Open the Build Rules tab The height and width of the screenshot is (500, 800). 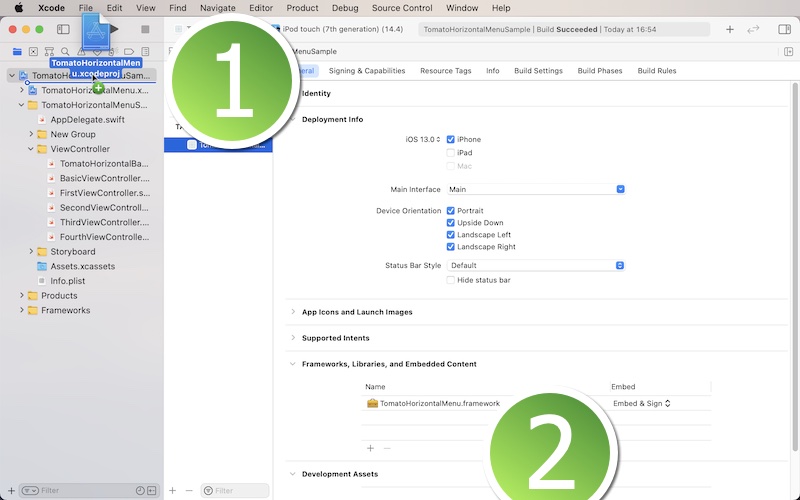pyautogui.click(x=657, y=71)
